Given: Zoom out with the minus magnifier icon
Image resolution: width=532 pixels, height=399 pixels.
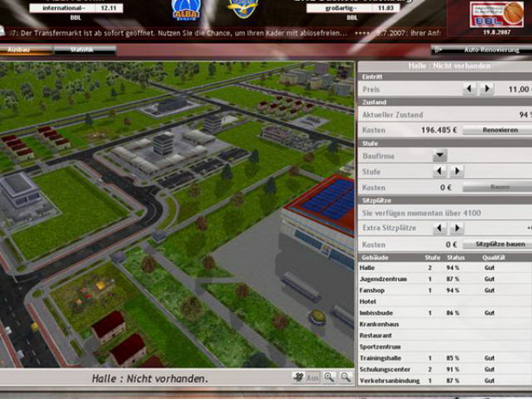Looking at the screenshot, I should pyautogui.click(x=345, y=378).
